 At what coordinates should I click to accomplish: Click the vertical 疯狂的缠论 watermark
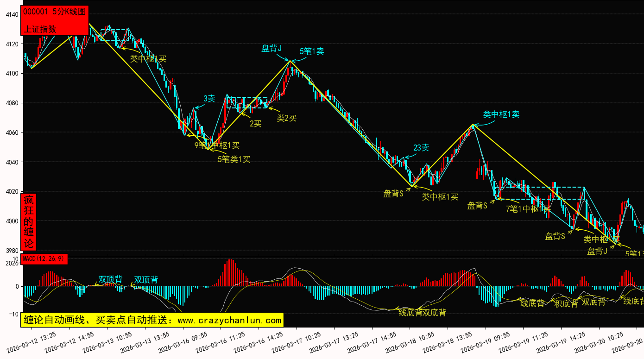coord(29,222)
